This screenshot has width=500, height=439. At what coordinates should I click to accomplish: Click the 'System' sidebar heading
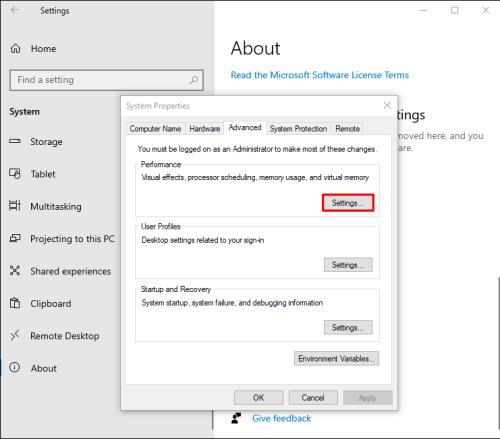(x=25, y=112)
